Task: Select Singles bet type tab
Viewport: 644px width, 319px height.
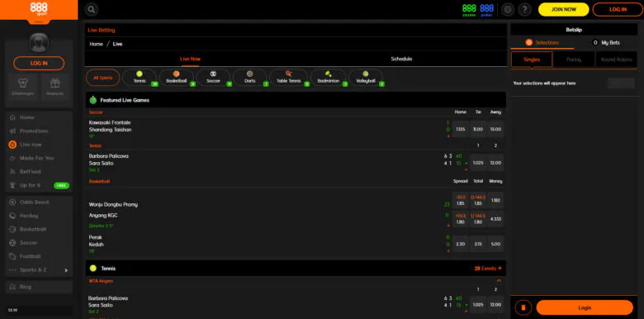Action: click(x=532, y=60)
